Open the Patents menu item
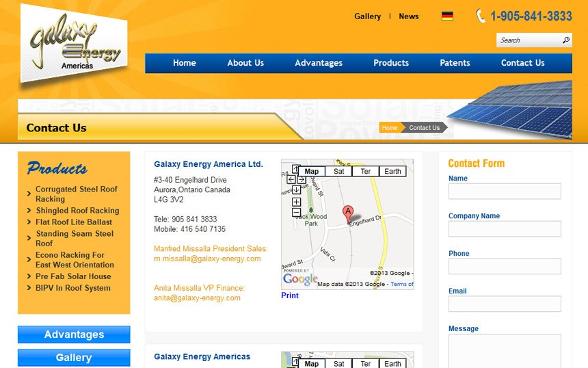 point(455,63)
